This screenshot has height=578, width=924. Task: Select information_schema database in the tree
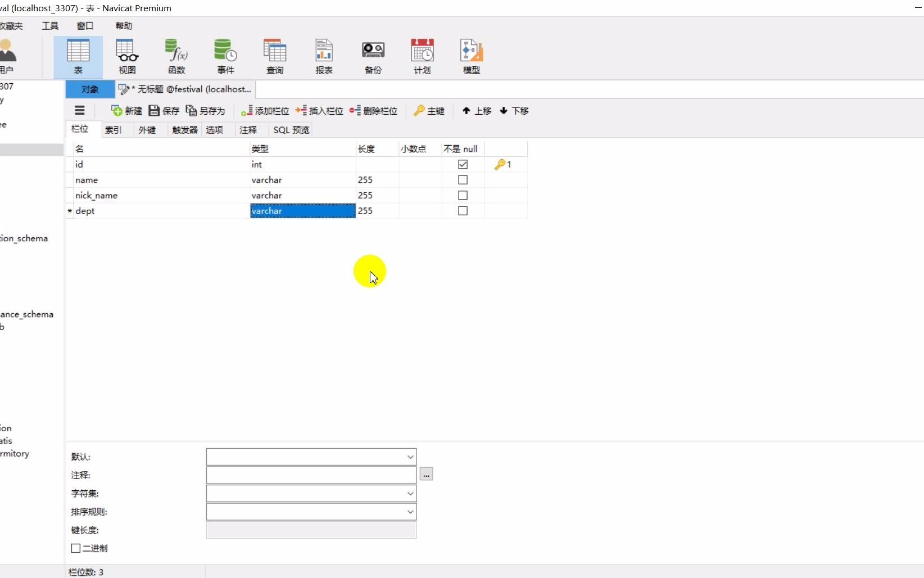click(x=24, y=238)
